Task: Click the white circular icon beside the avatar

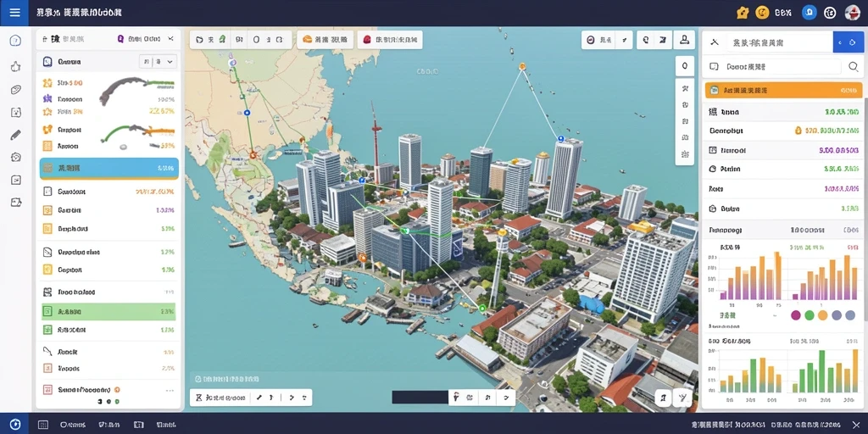Action: 830,12
